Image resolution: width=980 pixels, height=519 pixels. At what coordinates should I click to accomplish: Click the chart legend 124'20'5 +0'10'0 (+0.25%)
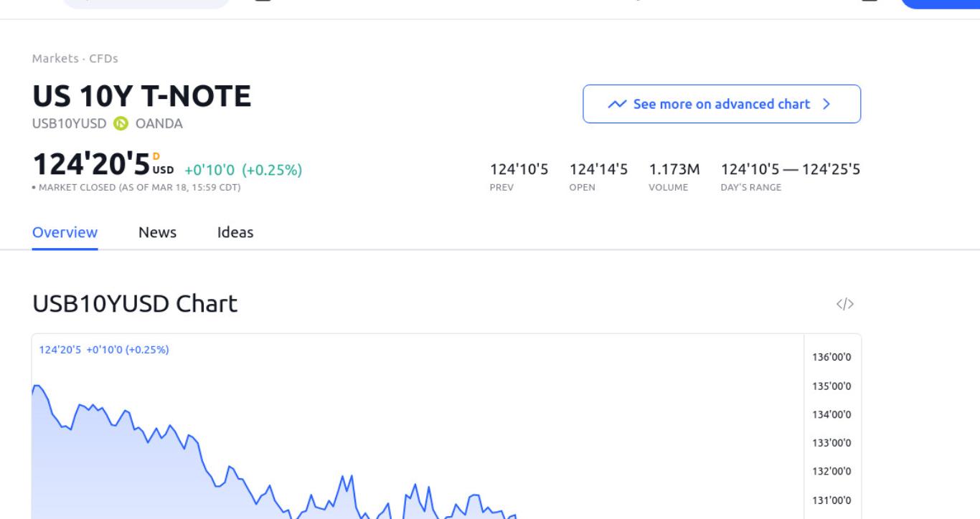tap(104, 350)
